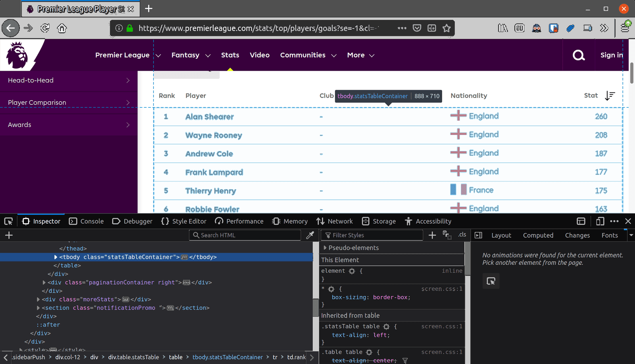The image size is (635, 364).
Task: Open the DevTools customize menu (three dots)
Action: click(614, 221)
